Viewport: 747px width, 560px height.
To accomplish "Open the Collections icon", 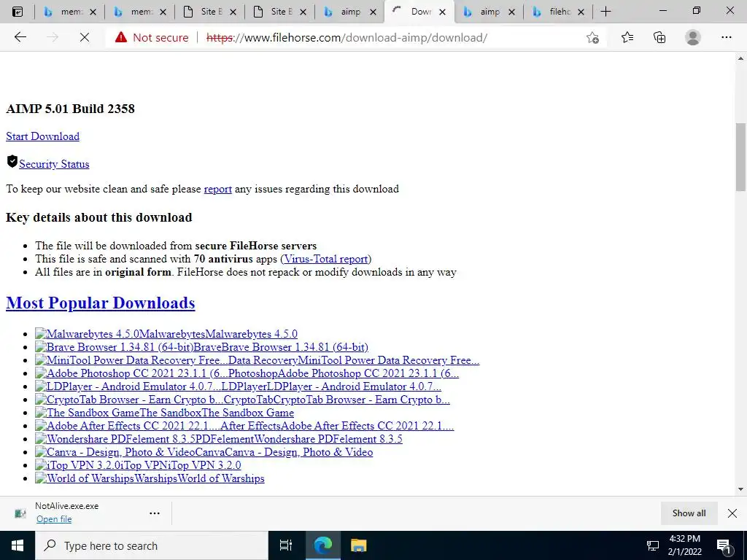I will click(x=659, y=37).
